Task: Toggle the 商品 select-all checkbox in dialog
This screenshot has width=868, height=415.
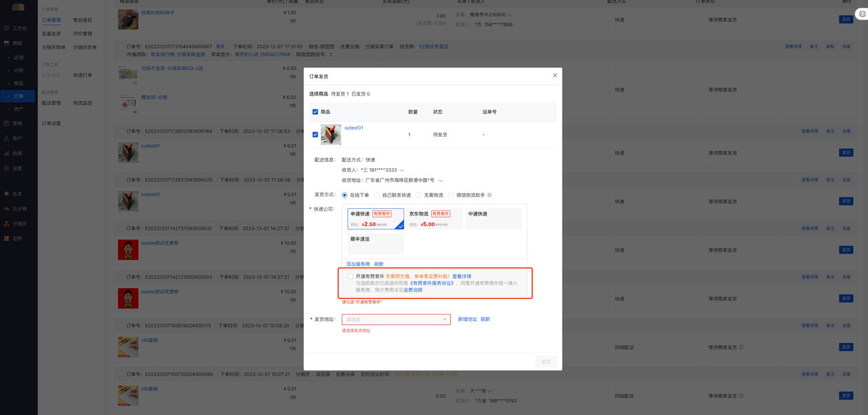Action: point(315,112)
